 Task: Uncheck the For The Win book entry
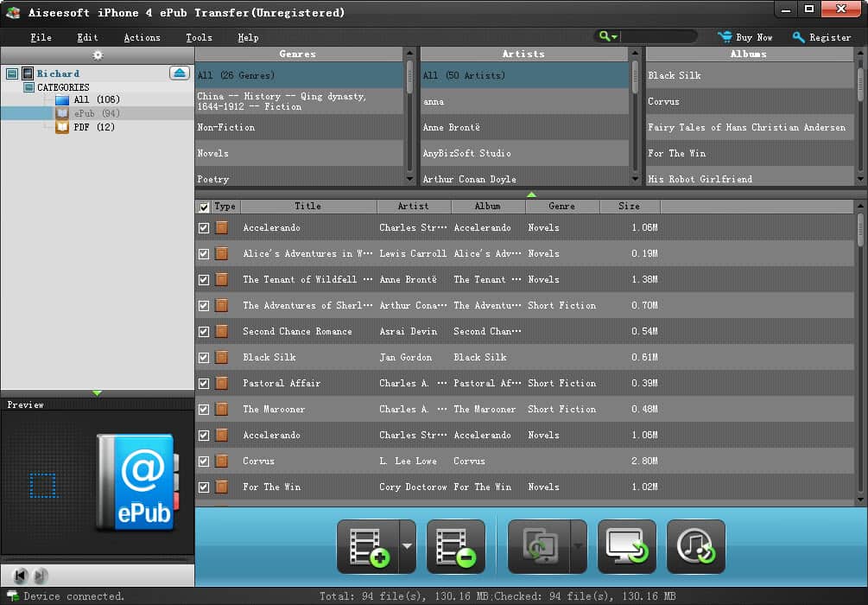[x=204, y=487]
